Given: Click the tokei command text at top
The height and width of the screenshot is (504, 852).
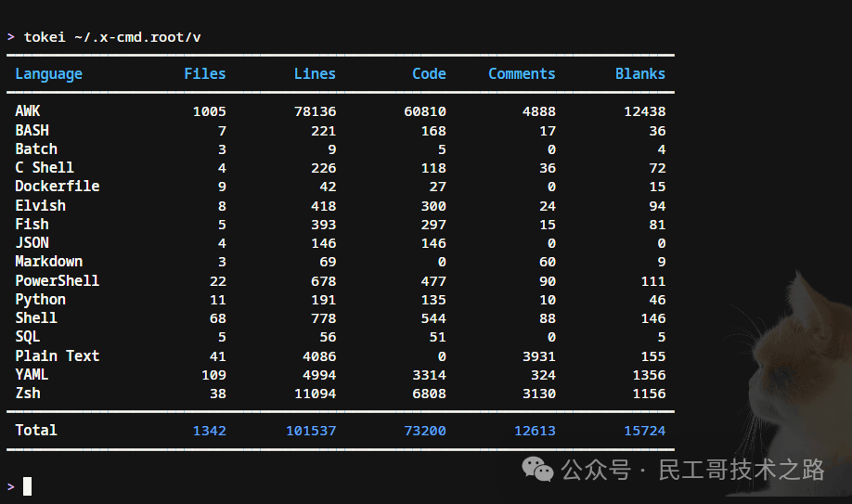Looking at the screenshot, I should [112, 37].
